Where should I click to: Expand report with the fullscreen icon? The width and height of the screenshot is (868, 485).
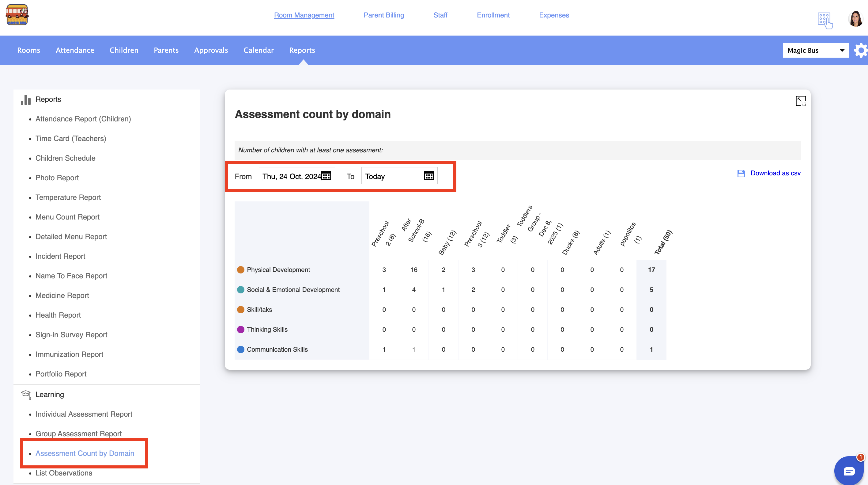(x=801, y=101)
